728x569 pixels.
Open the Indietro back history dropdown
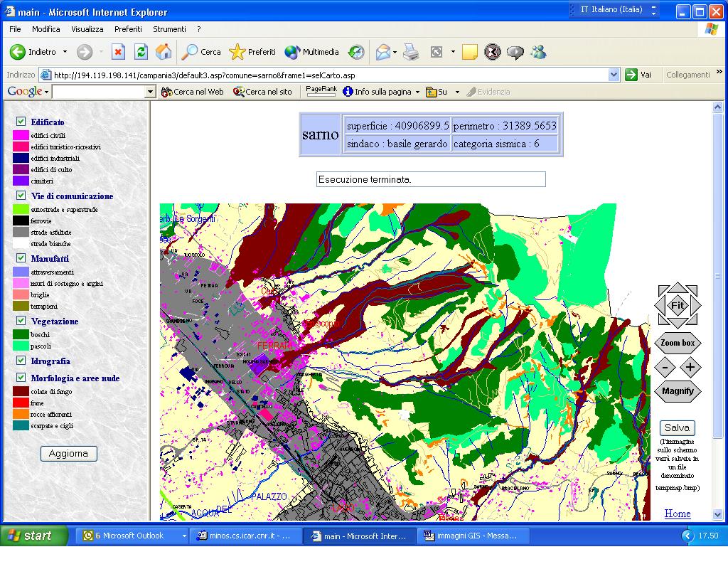65,52
